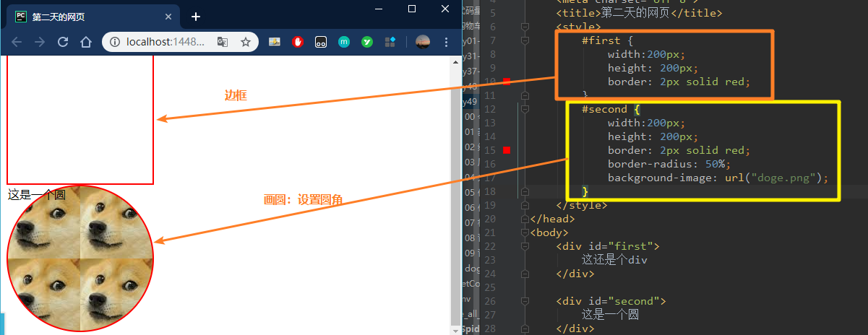This screenshot has width=868, height=335.
Task: Open the teal 'm' extension
Action: tap(344, 43)
